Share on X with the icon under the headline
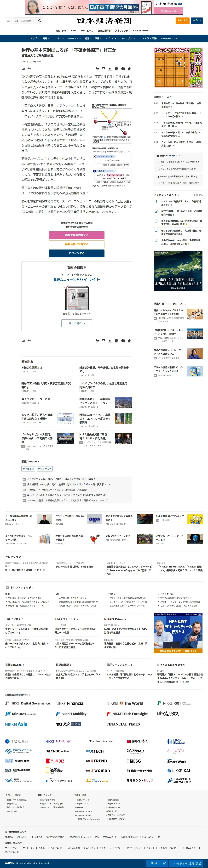 [117, 69]
